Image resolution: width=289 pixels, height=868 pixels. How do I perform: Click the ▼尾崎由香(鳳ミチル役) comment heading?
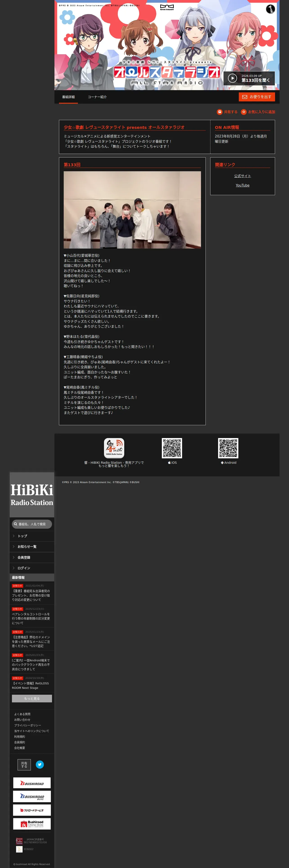81,387
